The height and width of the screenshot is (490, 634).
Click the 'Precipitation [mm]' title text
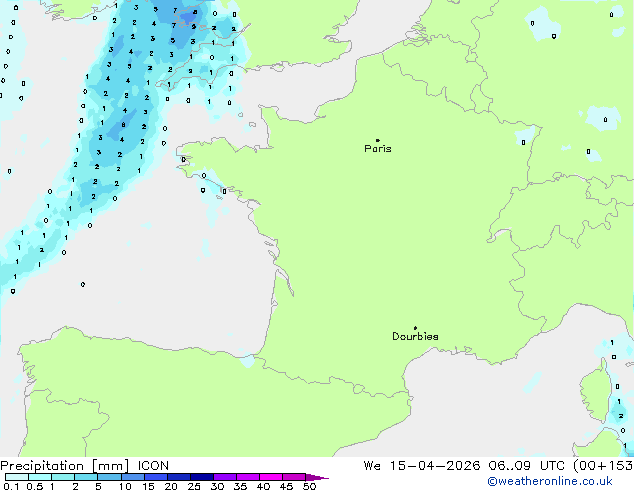coord(65,466)
